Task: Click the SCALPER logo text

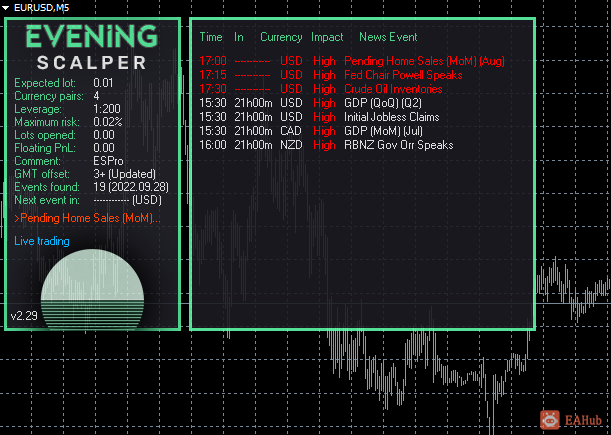Action: tap(92, 63)
